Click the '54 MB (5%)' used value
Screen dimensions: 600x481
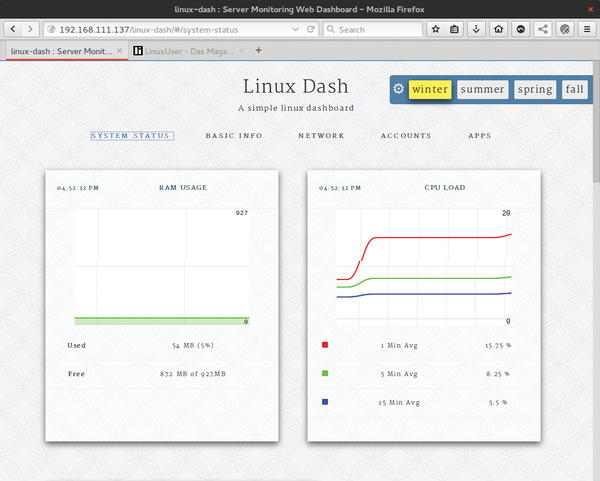click(x=192, y=346)
